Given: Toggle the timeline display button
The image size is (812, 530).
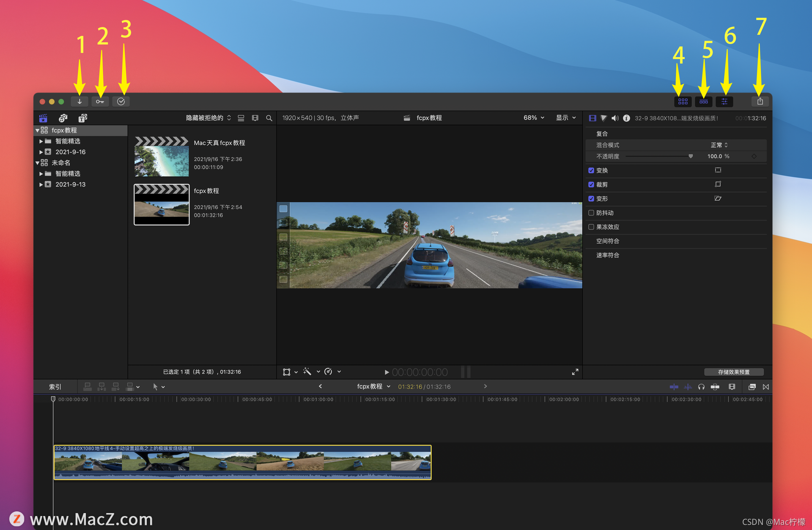Looking at the screenshot, I should click(703, 102).
